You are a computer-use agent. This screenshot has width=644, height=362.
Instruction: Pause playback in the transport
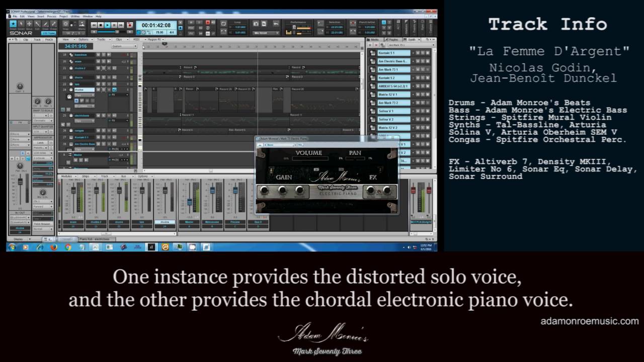[114, 25]
